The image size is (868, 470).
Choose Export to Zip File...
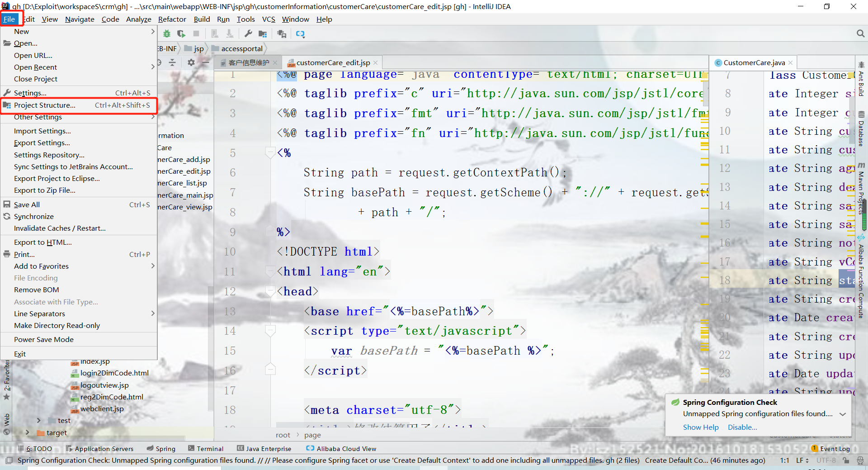coord(79,190)
